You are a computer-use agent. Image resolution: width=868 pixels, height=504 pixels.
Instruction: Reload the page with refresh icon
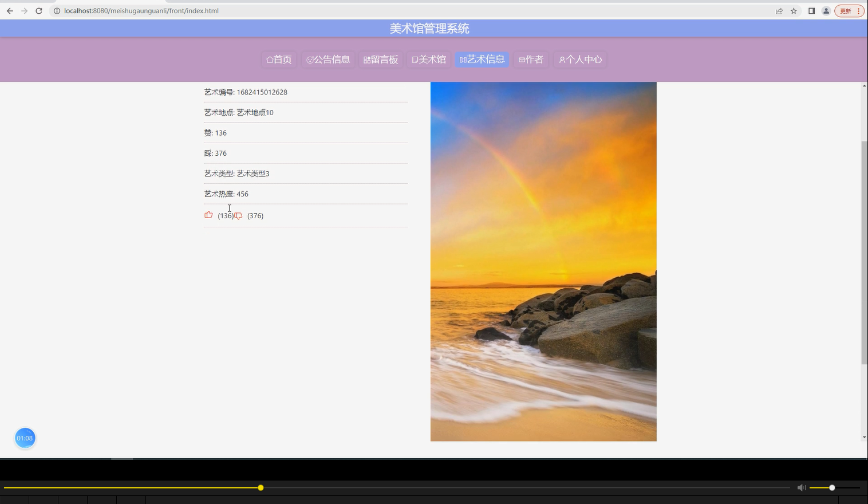coord(39,11)
